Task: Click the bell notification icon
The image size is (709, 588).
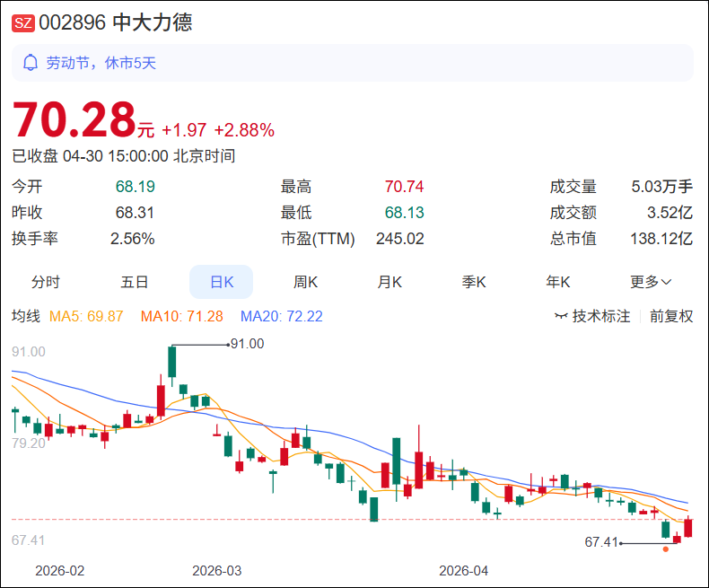Action: click(31, 63)
